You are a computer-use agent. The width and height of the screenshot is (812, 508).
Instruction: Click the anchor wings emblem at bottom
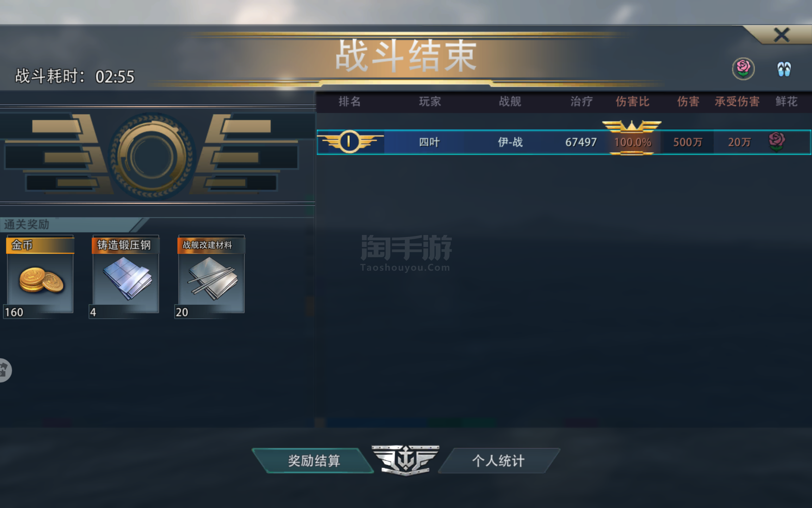406,460
